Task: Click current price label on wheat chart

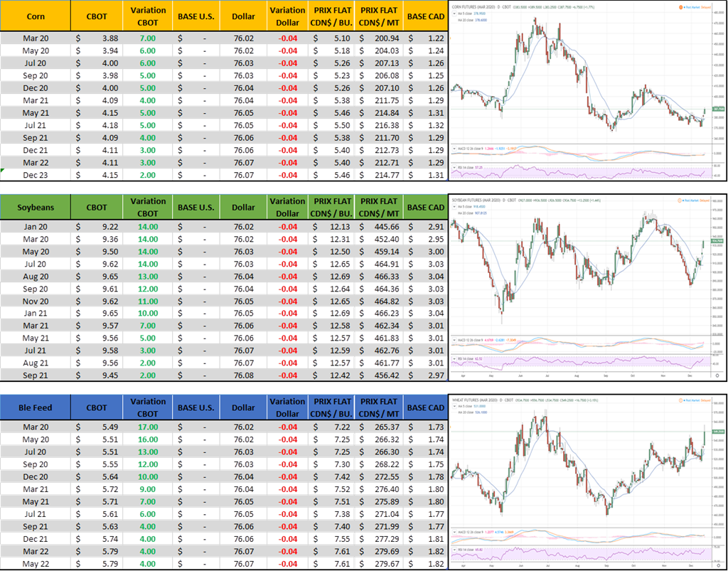Action: pyautogui.click(x=717, y=432)
